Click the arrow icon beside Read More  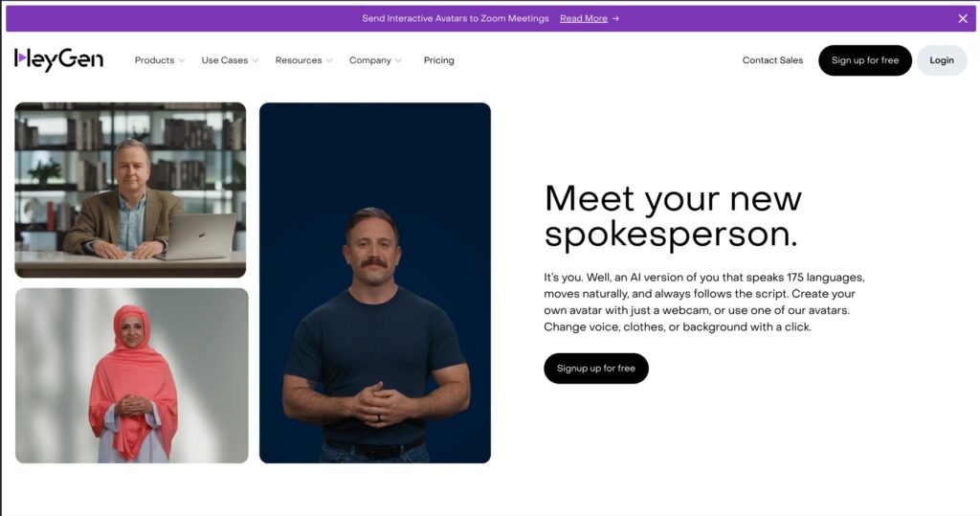615,18
